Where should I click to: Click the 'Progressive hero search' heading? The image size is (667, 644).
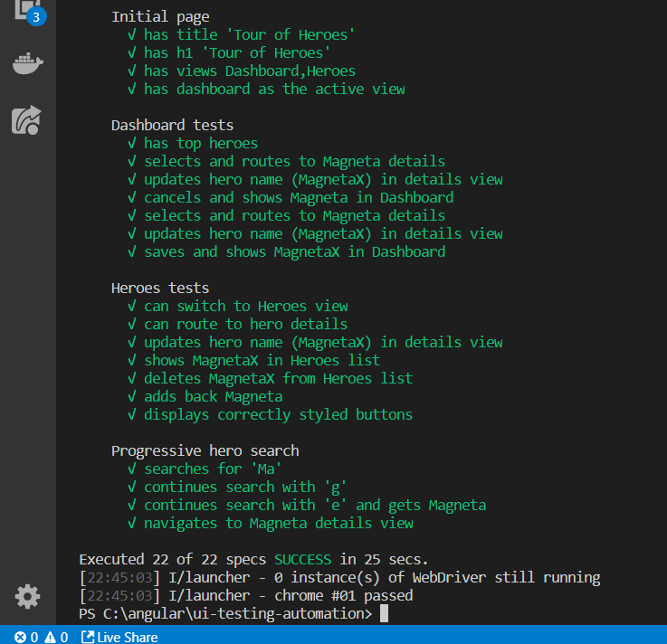point(205,450)
